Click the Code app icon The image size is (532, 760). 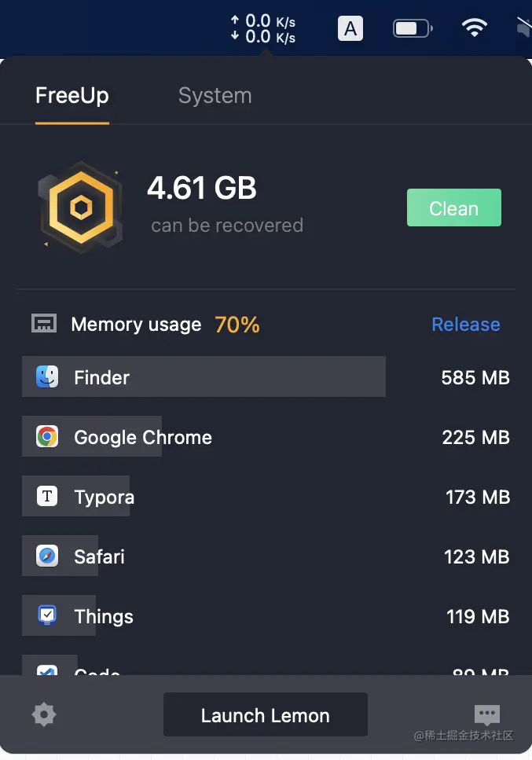coord(47,672)
